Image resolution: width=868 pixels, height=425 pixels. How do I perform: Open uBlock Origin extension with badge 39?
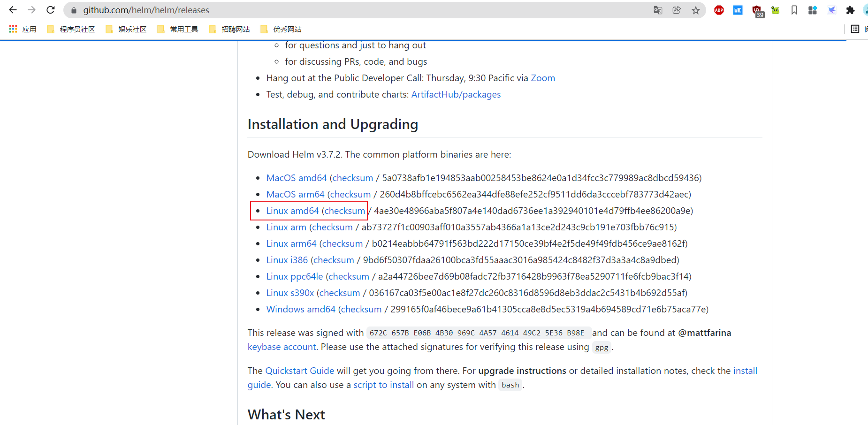757,11
